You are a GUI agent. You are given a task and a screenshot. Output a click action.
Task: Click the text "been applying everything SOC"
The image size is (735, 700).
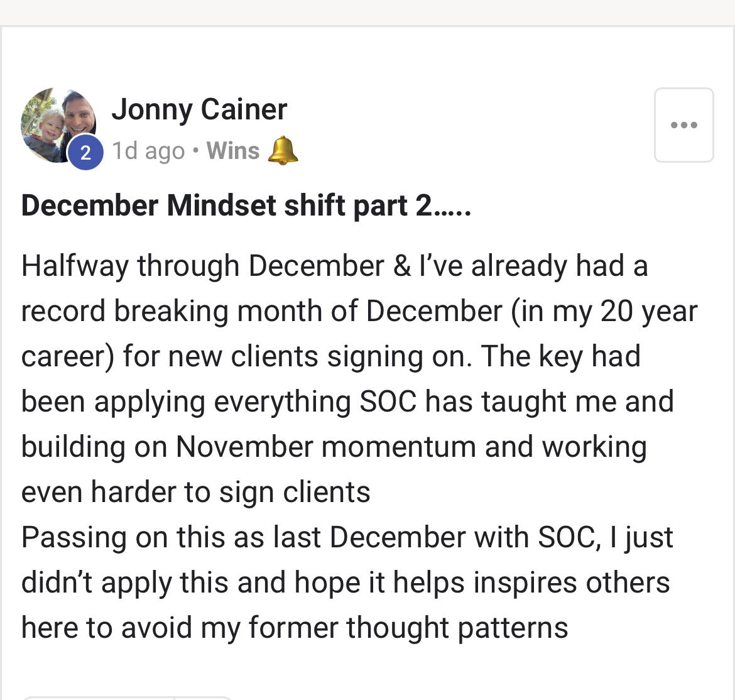pos(219,402)
